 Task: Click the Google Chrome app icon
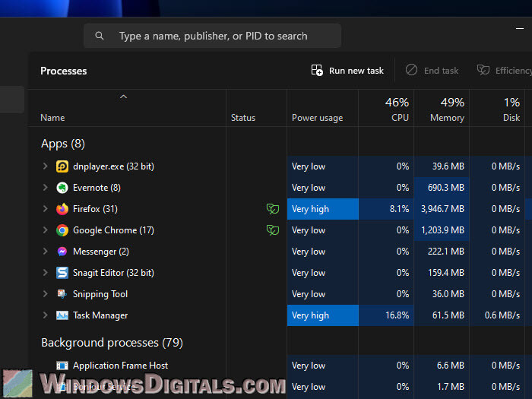tap(62, 230)
